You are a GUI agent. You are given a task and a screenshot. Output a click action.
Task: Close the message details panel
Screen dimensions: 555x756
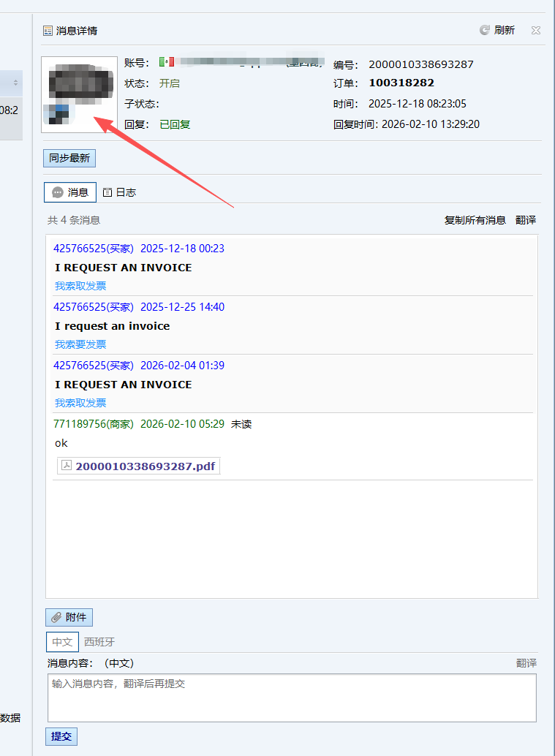tap(536, 30)
